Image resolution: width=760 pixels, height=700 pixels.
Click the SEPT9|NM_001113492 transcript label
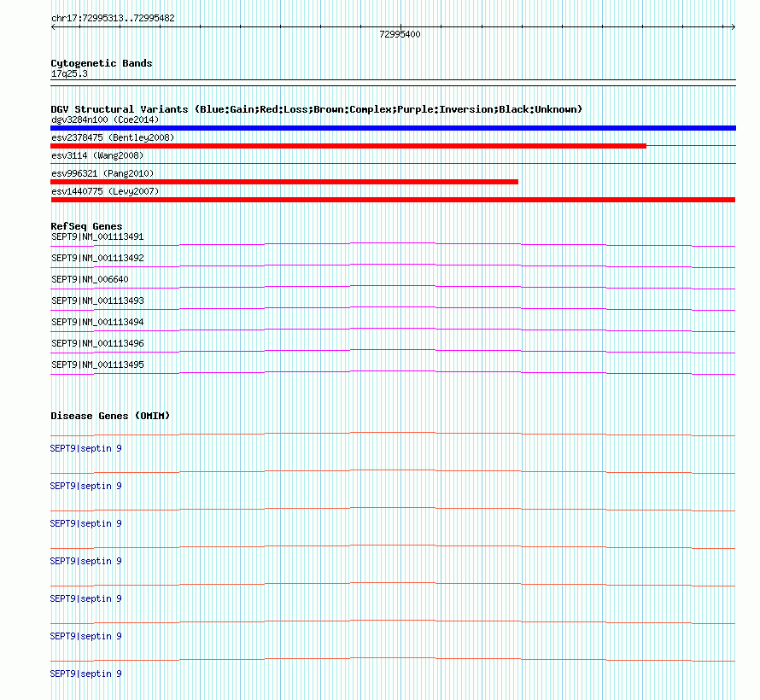(x=97, y=258)
